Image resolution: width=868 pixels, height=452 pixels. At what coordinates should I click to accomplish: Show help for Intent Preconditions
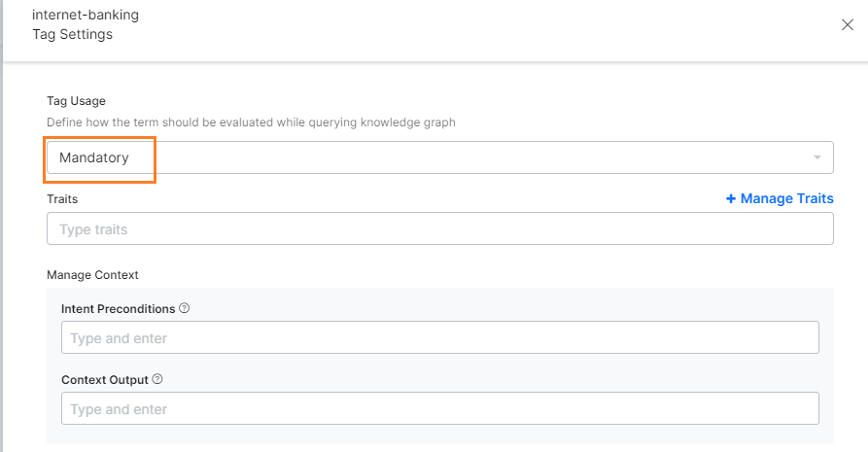[x=185, y=308]
